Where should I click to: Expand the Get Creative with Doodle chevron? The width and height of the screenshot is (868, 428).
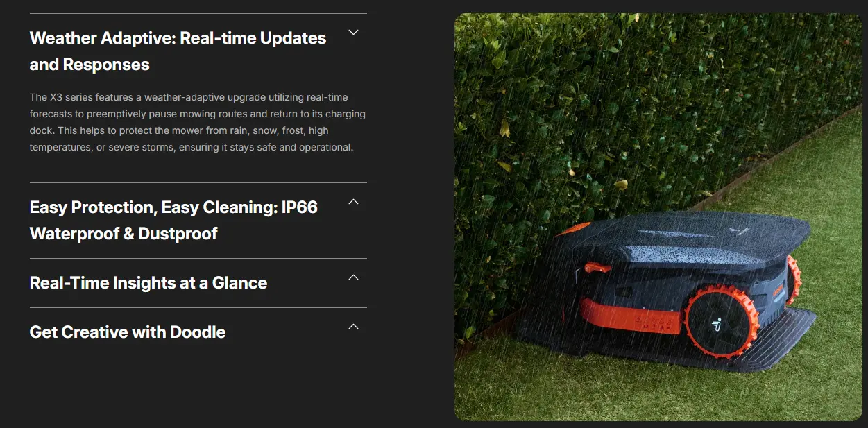353,327
